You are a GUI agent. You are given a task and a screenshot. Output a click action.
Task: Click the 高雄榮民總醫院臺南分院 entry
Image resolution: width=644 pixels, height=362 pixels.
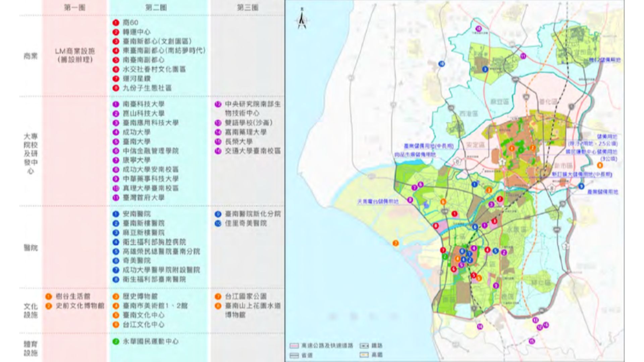[161, 251]
